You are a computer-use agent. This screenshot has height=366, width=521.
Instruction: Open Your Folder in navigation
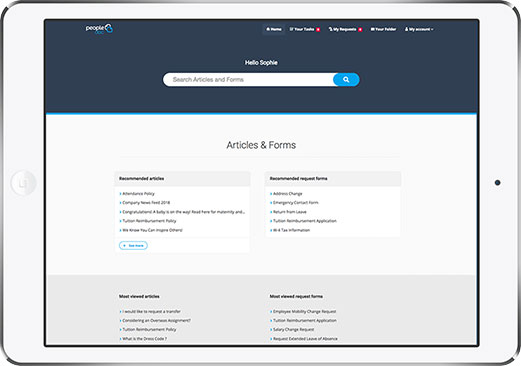(383, 29)
